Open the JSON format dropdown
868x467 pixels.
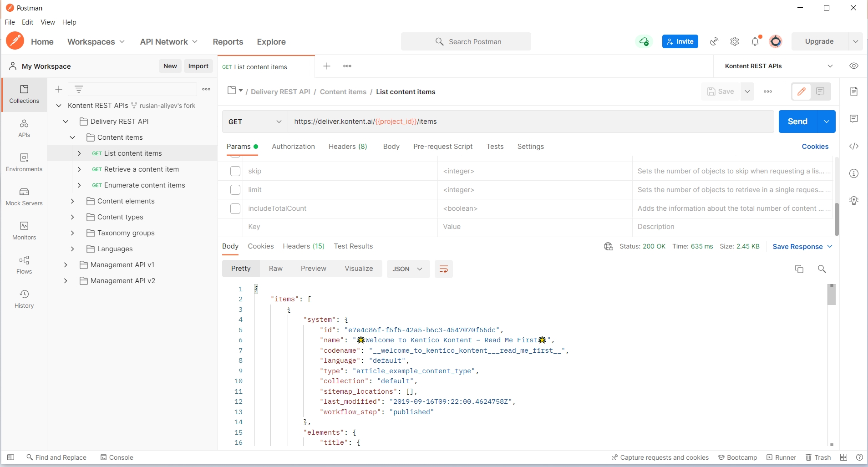coord(407,269)
